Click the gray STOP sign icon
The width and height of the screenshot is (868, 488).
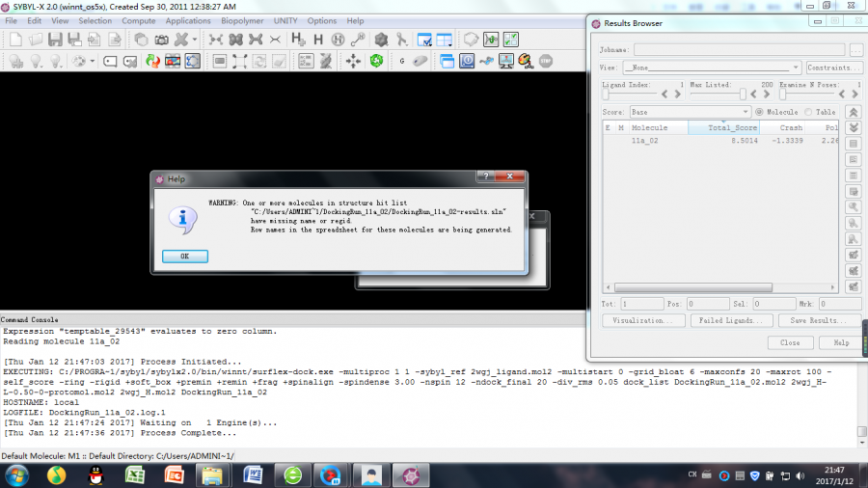pos(546,61)
